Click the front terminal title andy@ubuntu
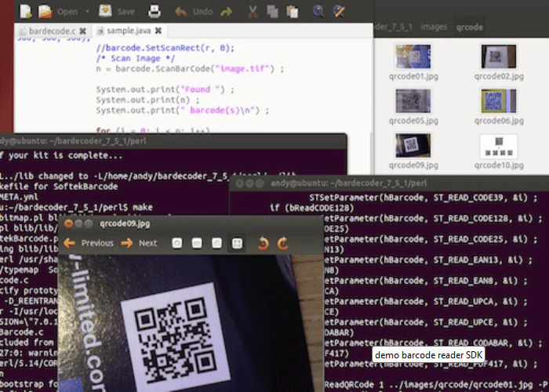Screen dimensions: 549x392 click(x=348, y=183)
